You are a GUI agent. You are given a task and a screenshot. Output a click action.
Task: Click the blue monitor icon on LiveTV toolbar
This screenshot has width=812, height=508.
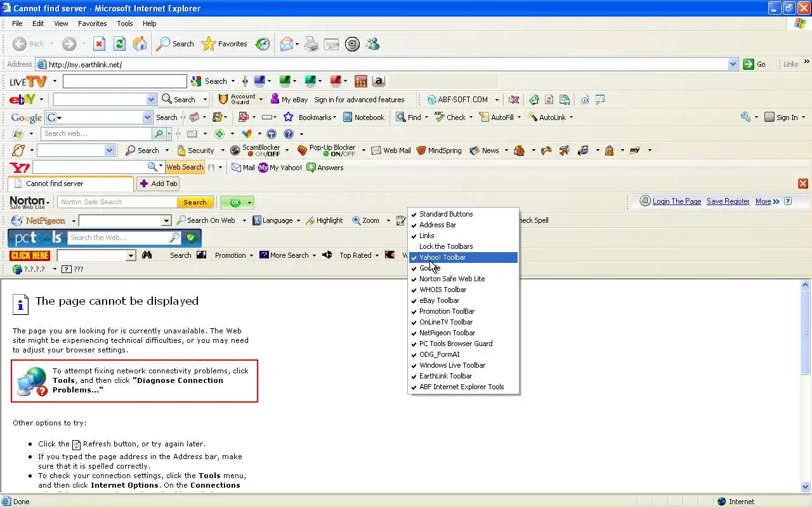259,81
